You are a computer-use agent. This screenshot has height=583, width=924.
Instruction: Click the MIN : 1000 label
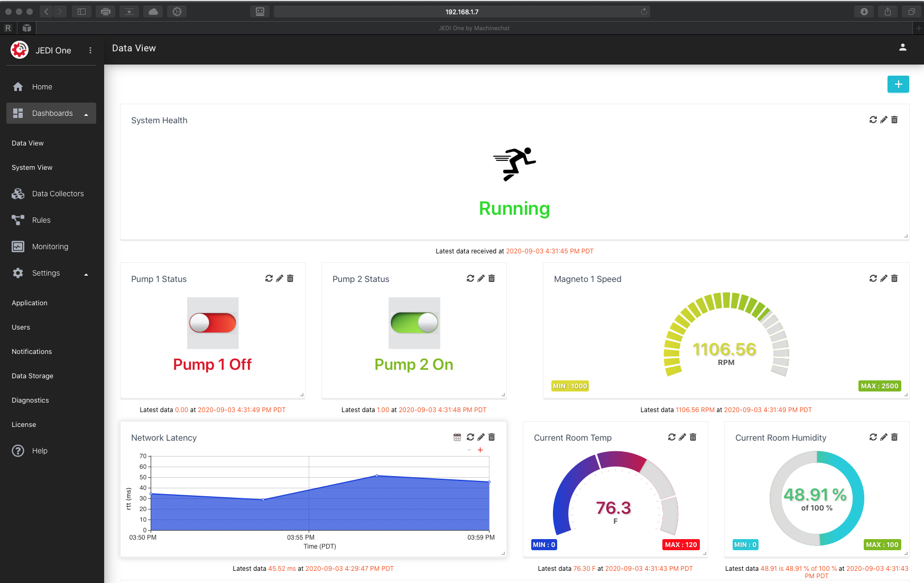click(570, 386)
